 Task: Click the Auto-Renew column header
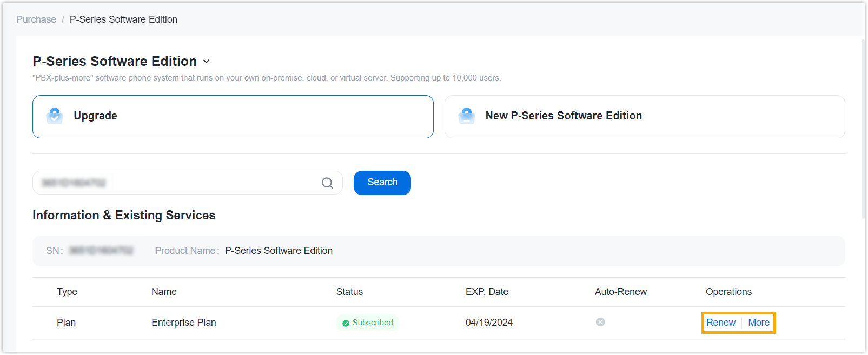(621, 292)
